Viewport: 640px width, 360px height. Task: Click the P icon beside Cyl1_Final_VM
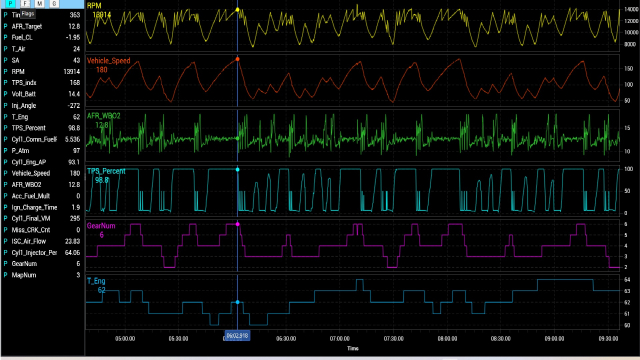[5, 218]
